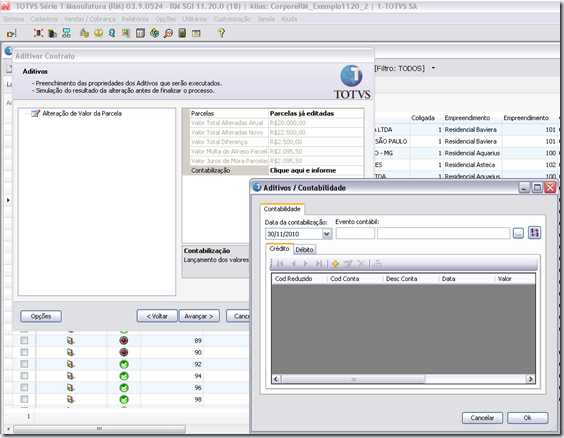This screenshot has height=438, width=564.
Task: Click the blue person head toolbar icon
Action: (112, 33)
